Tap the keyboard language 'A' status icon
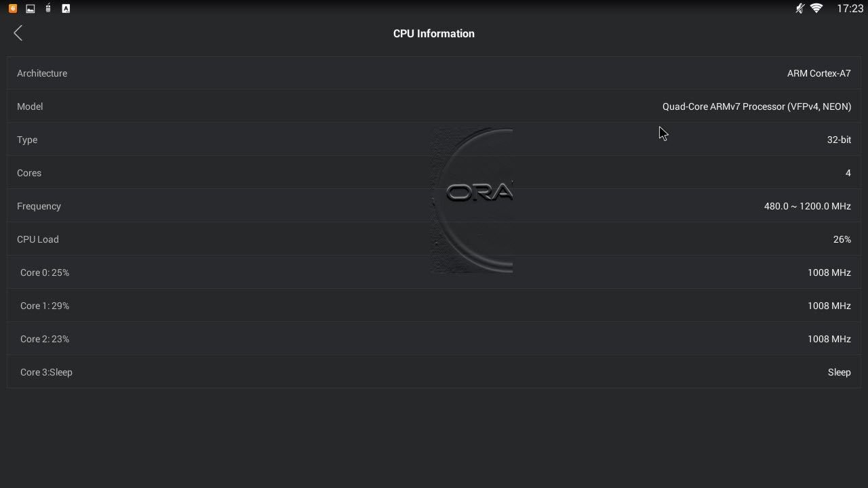Screen dimensions: 868x488 click(66, 9)
